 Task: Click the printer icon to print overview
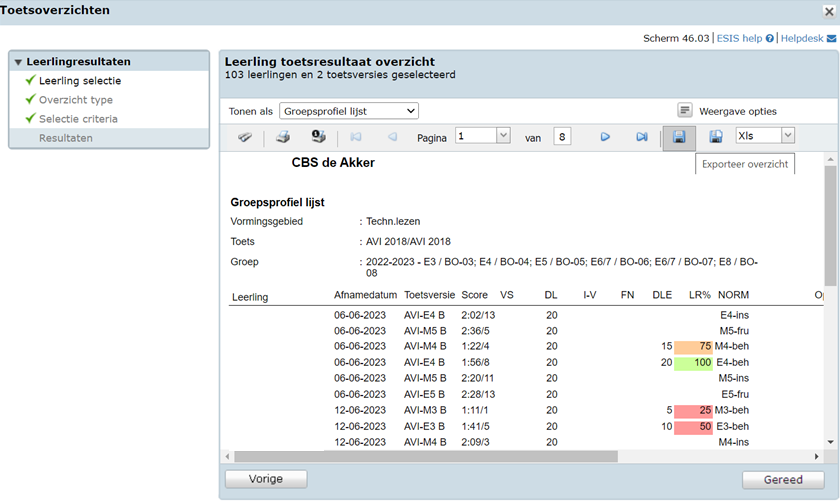(x=283, y=137)
